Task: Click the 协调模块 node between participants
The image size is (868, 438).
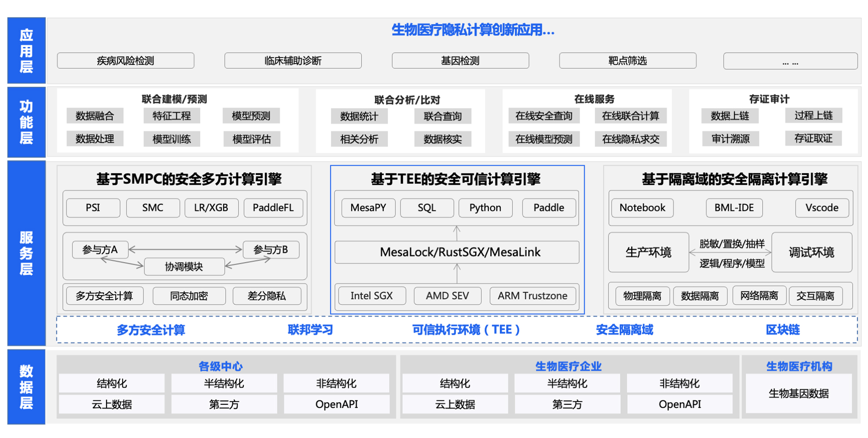Action: [x=184, y=266]
